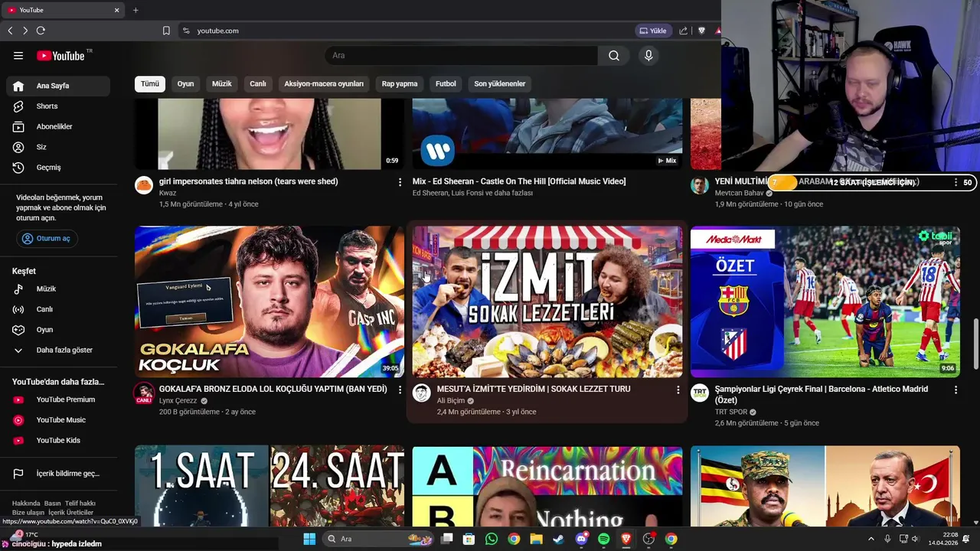Screen dimensions: 980x551
Task: Sign in with the Oturum aç button
Action: 47,238
